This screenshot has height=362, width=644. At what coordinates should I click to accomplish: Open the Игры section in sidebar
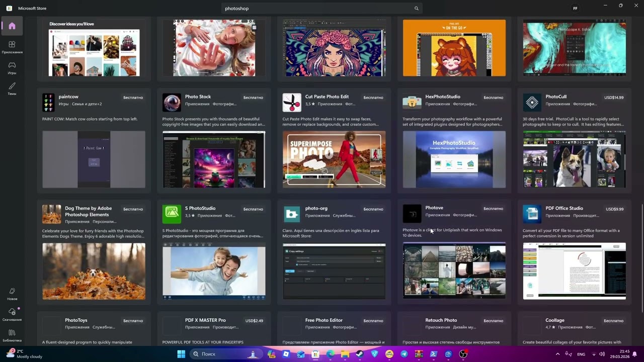click(12, 68)
